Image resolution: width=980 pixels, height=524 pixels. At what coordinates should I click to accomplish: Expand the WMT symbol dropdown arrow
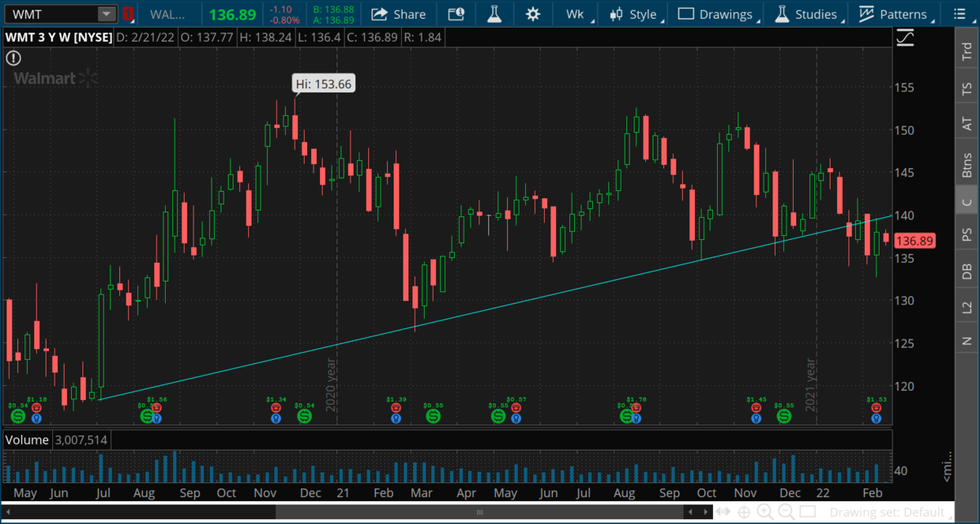pos(106,14)
